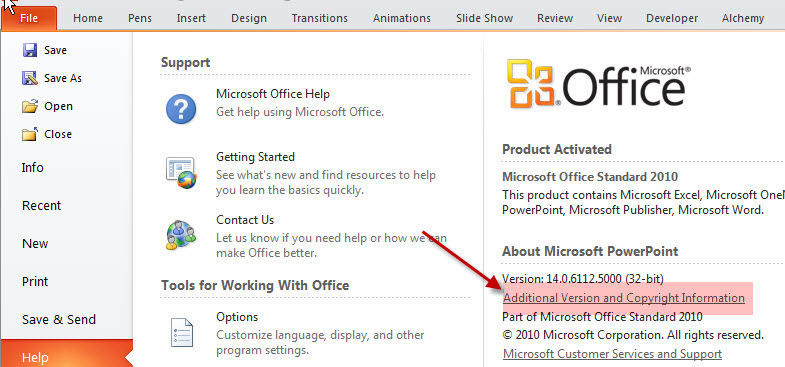Click the Open folder icon
The image size is (785, 367).
pos(30,106)
